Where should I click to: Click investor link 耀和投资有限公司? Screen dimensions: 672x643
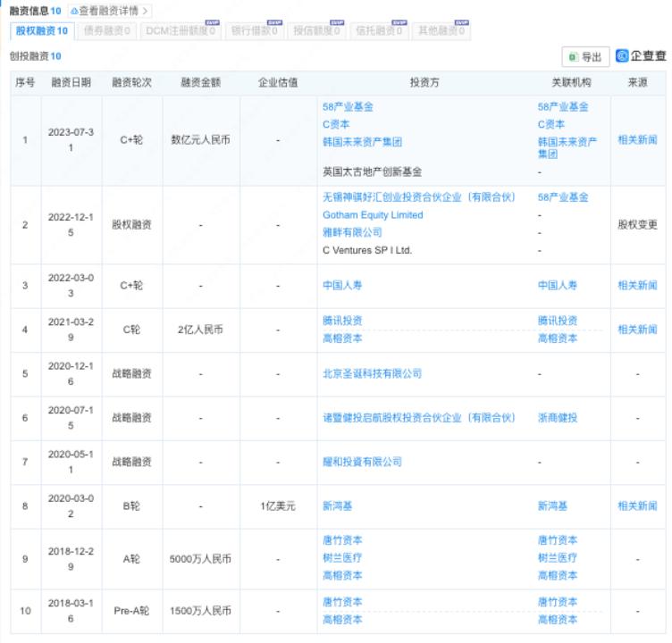[x=362, y=462]
